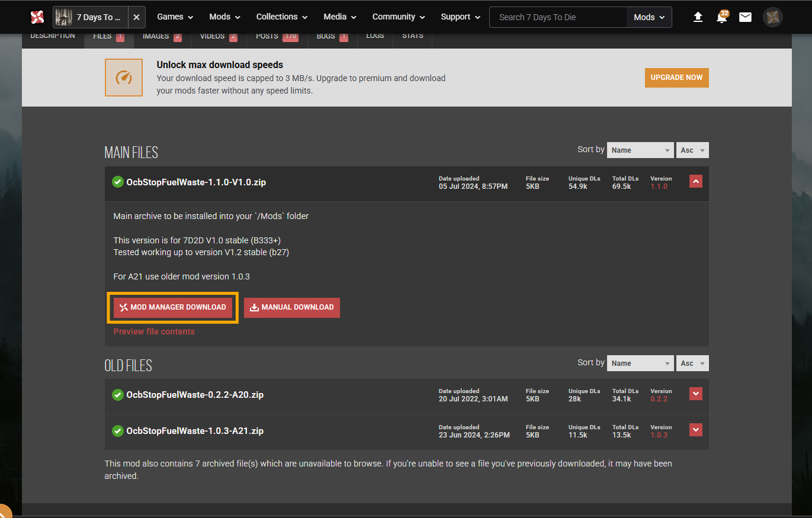Click the 'Unlock max download speeds' heading
This screenshot has width=812, height=518.
pos(220,65)
